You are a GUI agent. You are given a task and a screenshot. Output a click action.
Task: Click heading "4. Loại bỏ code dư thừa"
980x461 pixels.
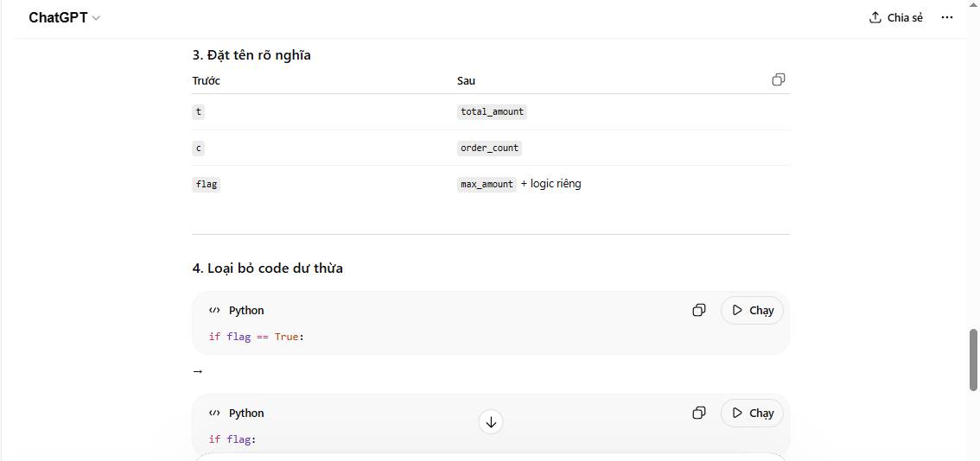(267, 268)
